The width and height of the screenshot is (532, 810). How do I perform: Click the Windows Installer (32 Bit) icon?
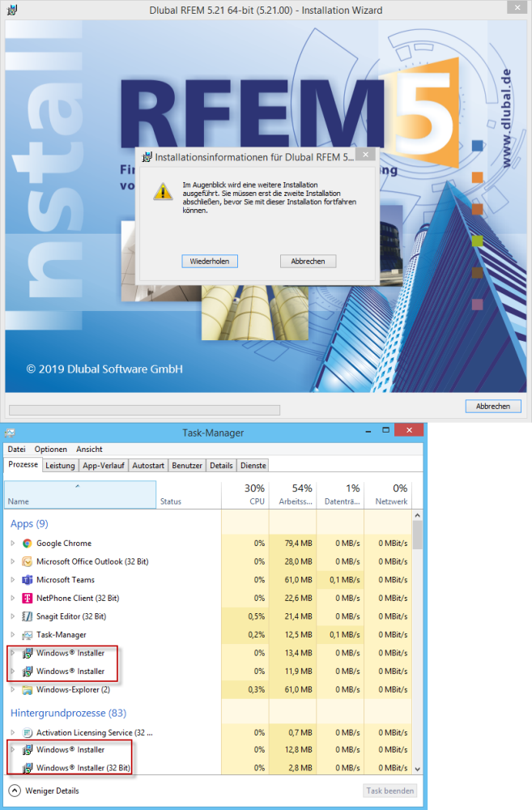pos(28,768)
